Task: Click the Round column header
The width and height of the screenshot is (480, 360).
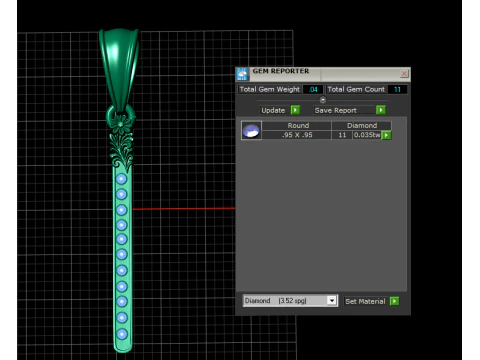Action: pos(298,126)
